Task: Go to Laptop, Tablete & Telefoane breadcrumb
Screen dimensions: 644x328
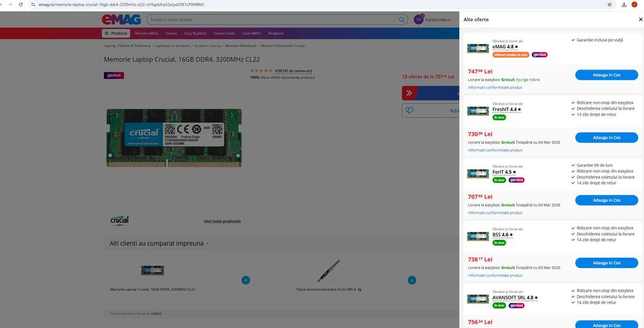Action: [128, 46]
